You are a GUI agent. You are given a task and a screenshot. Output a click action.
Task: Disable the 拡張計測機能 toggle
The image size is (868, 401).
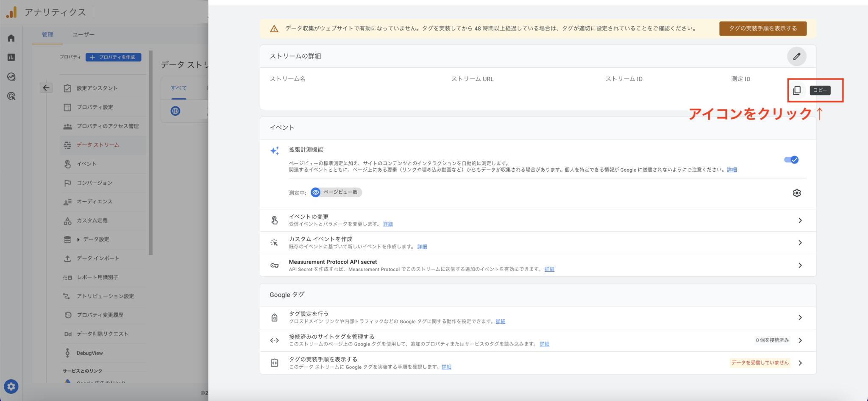[x=792, y=160]
